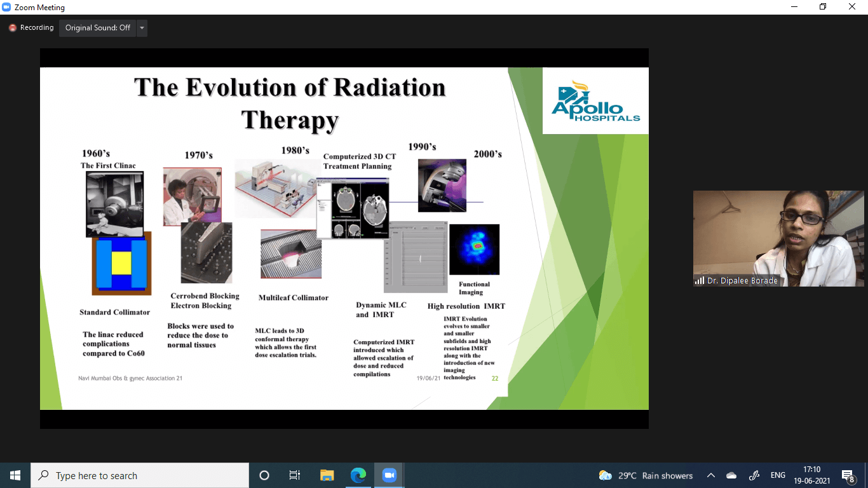Click the red Recording indicator icon
This screenshot has width=868, height=488.
pyautogui.click(x=12, y=28)
